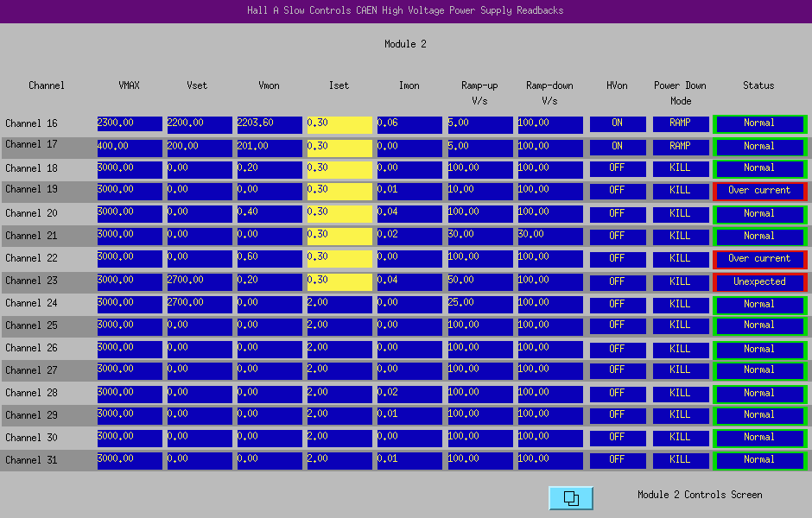
Task: Select Channel 17 Vset value 200.00
Action: [200, 148]
